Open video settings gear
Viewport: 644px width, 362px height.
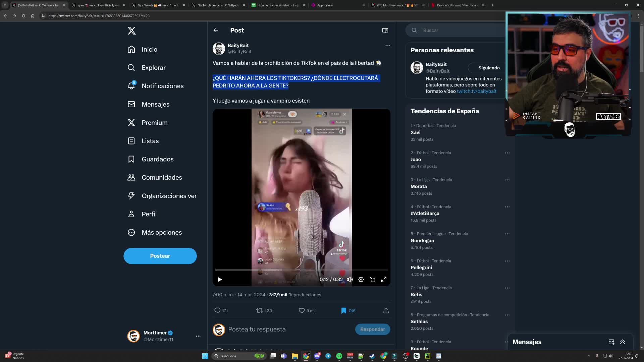click(x=361, y=280)
